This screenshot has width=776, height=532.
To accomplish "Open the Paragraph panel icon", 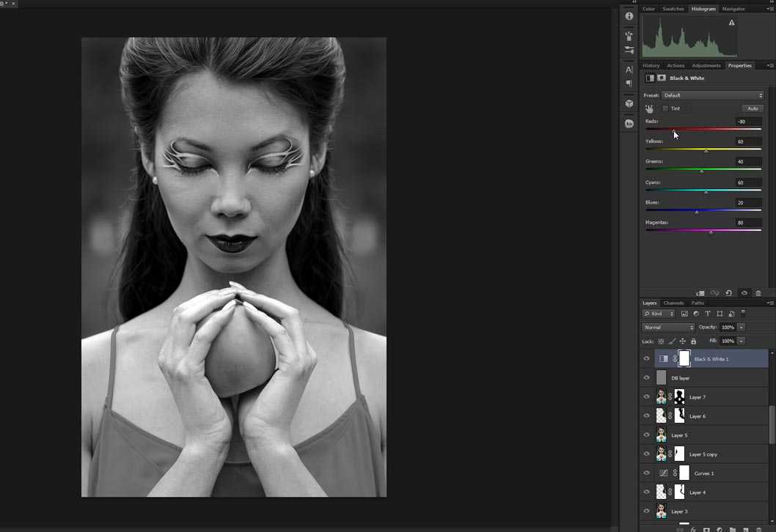I will pyautogui.click(x=629, y=84).
